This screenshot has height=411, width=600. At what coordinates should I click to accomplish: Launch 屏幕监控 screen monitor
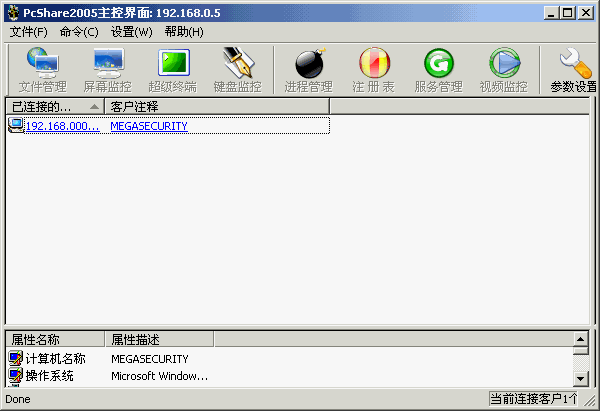tap(107, 70)
